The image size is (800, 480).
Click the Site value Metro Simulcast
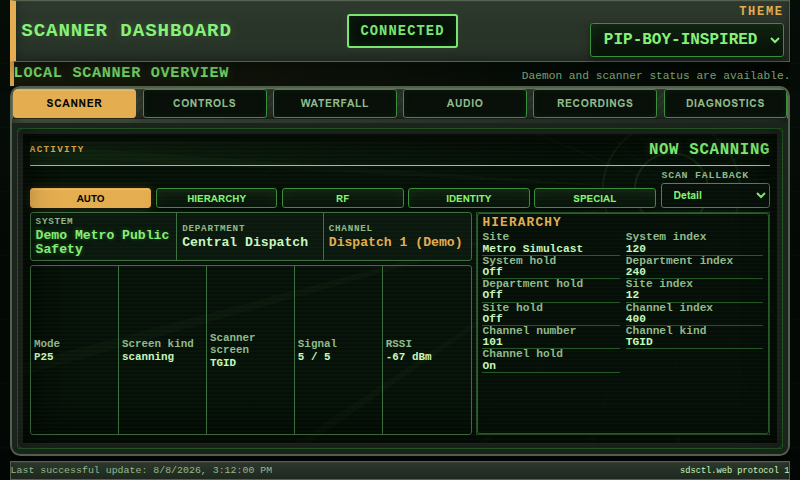pos(532,248)
